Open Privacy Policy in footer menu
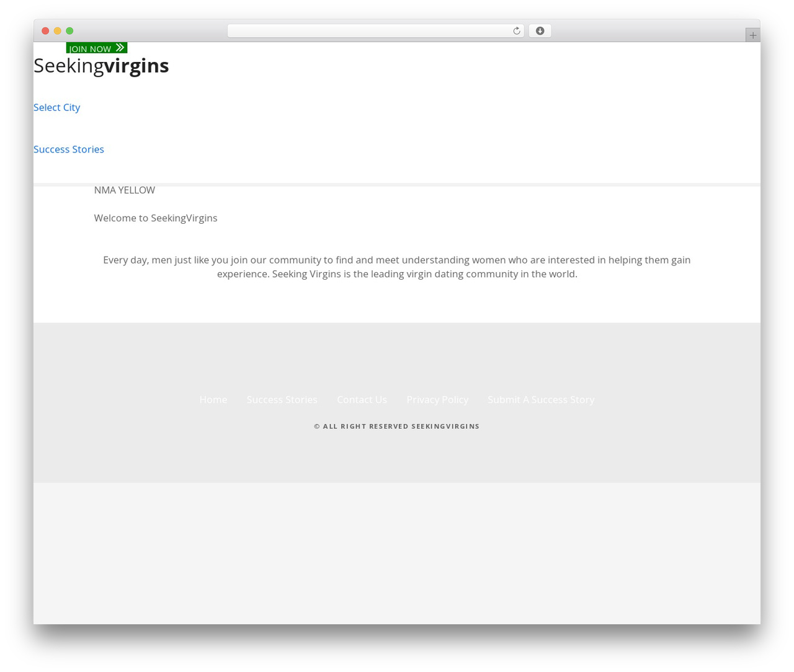The height and width of the screenshot is (672, 794). (x=437, y=400)
